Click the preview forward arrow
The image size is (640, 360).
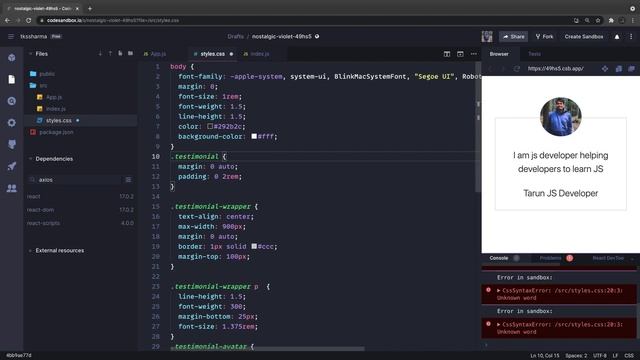(x=503, y=69)
